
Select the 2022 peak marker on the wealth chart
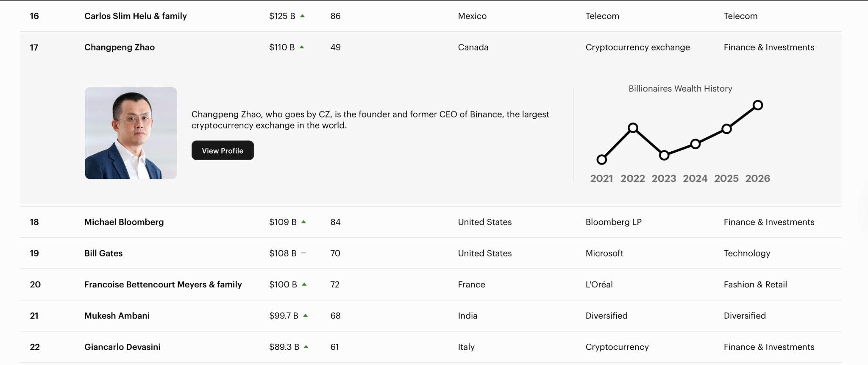[633, 128]
